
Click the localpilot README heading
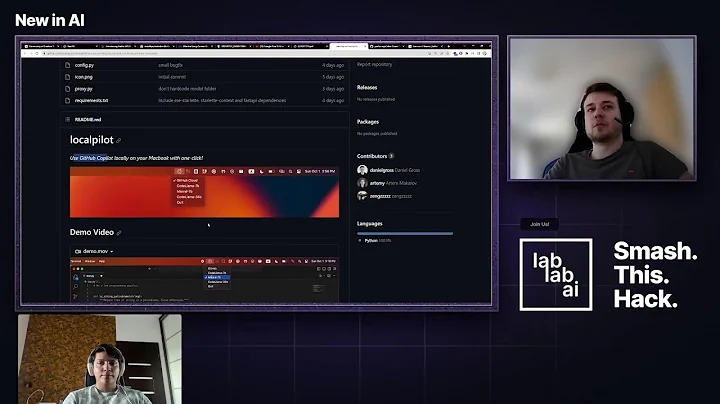click(91, 140)
